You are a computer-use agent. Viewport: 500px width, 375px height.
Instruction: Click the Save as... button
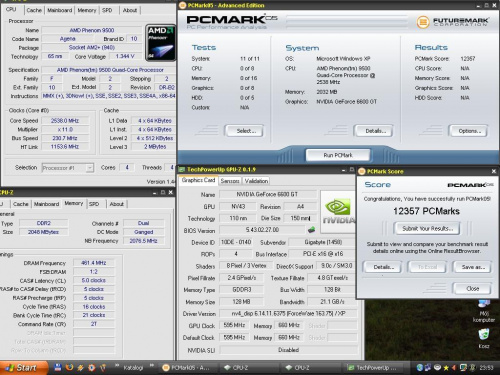473,267
